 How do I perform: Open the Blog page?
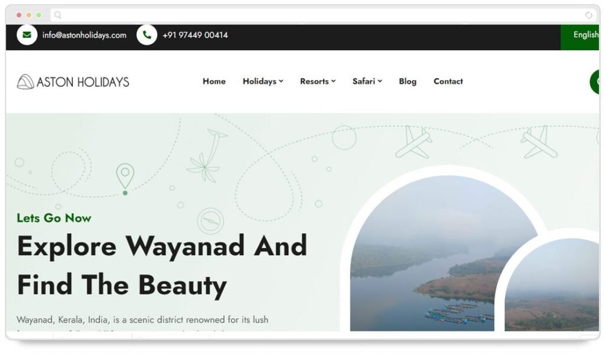(408, 82)
